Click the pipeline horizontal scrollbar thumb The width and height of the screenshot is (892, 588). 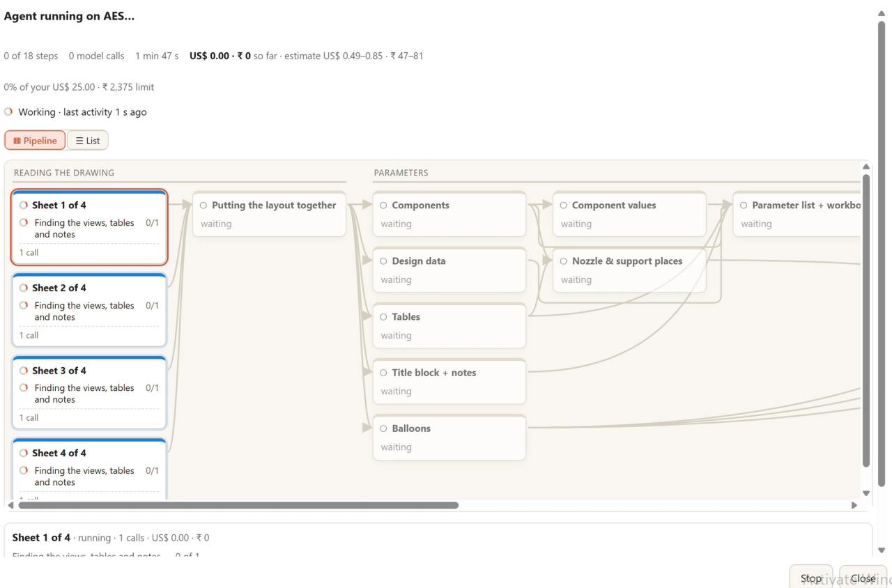pyautogui.click(x=238, y=505)
